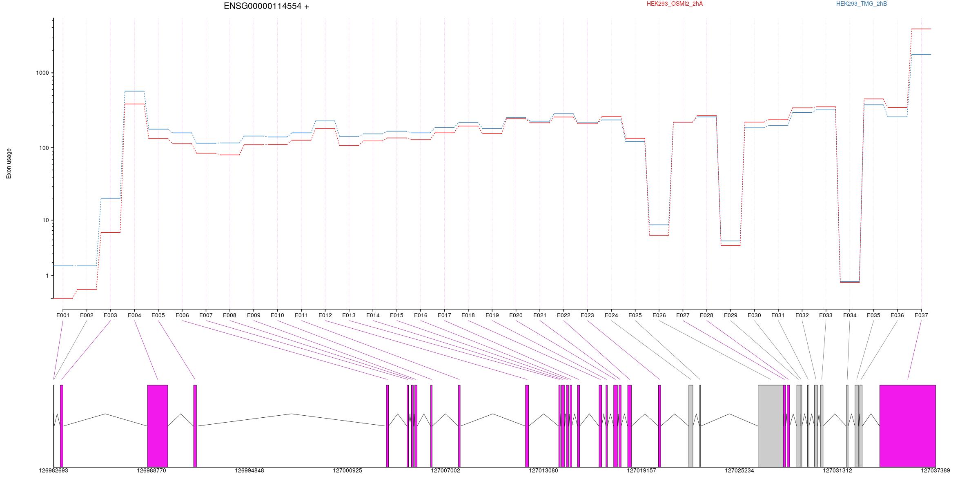Click exon label E010
980x490 pixels.
point(277,315)
